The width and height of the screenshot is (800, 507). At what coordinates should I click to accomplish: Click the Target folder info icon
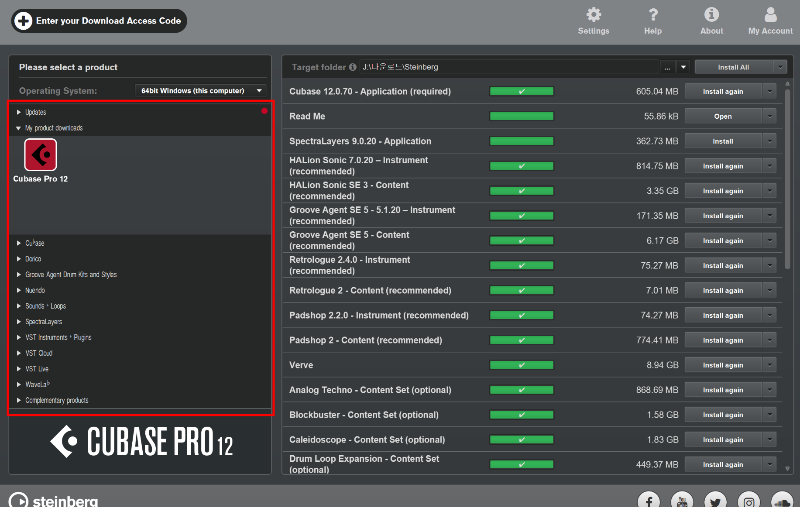353,67
